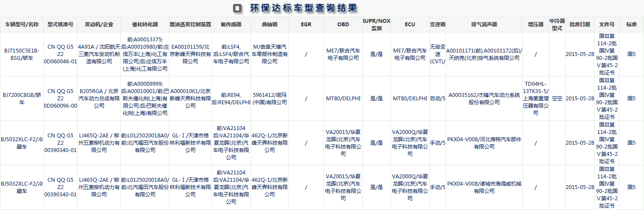Screen dimensions: 644x211
Task: Click the EA00101159/北京新峰天霁 cell
Action: 190,54
